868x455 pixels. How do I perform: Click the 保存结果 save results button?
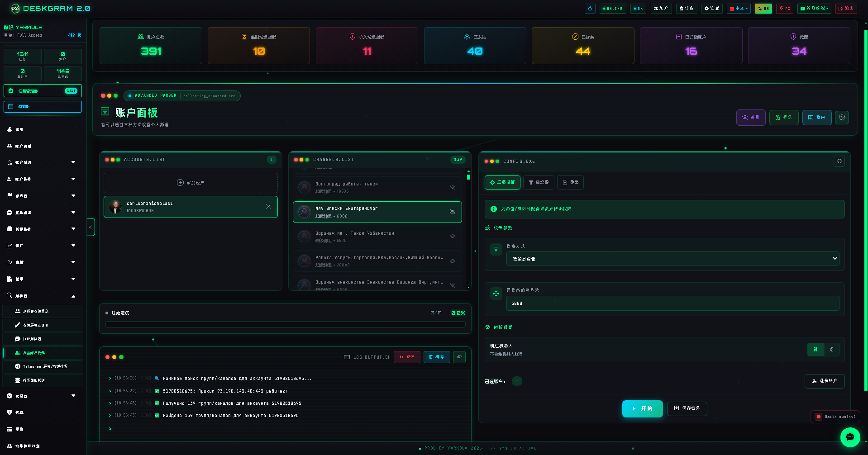687,408
